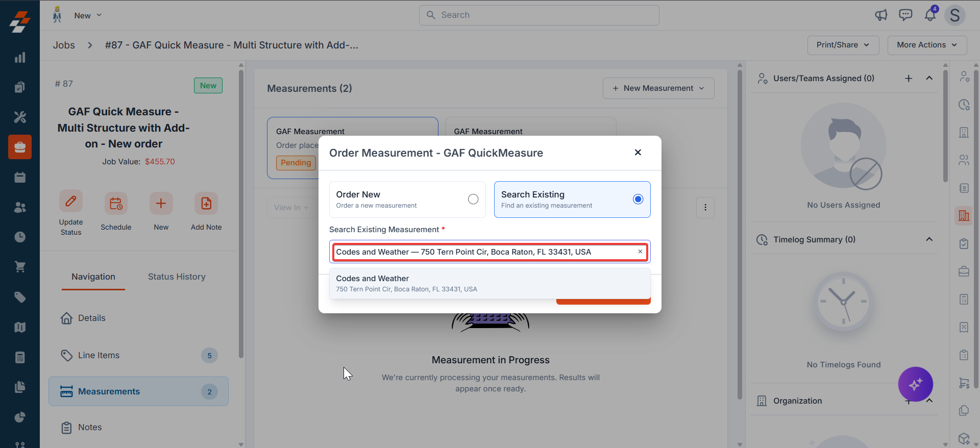Open notifications bell with badge 4
This screenshot has height=448, width=980.
coord(930,15)
